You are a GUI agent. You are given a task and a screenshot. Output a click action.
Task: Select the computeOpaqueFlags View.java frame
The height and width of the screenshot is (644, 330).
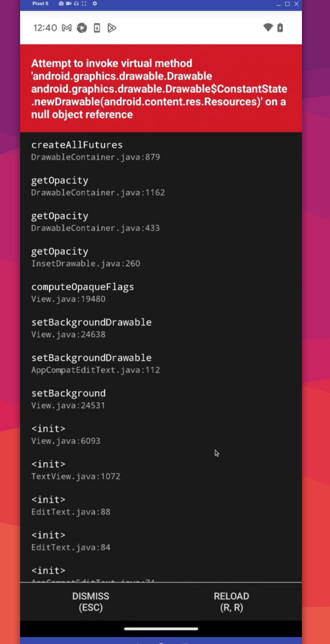pos(83,292)
